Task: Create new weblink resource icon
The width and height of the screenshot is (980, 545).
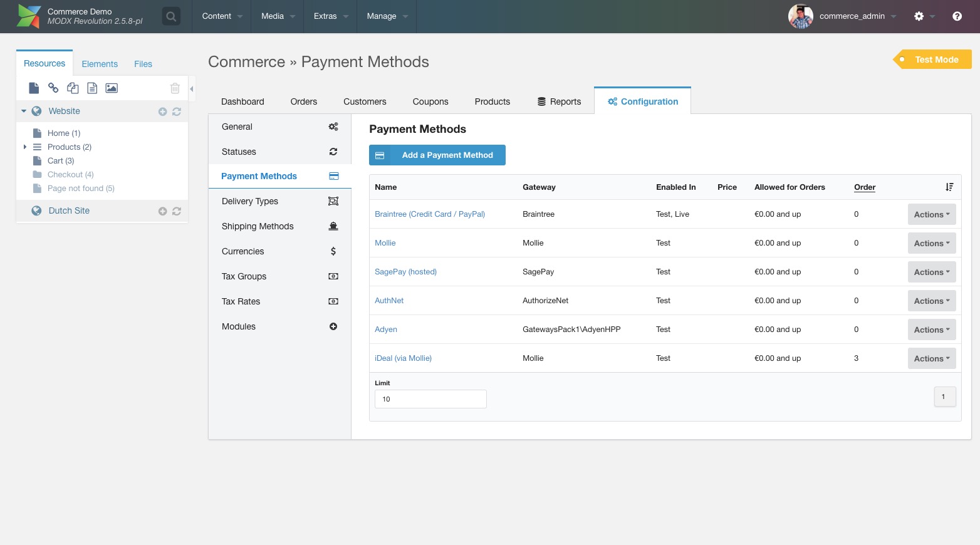Action: [x=53, y=88]
